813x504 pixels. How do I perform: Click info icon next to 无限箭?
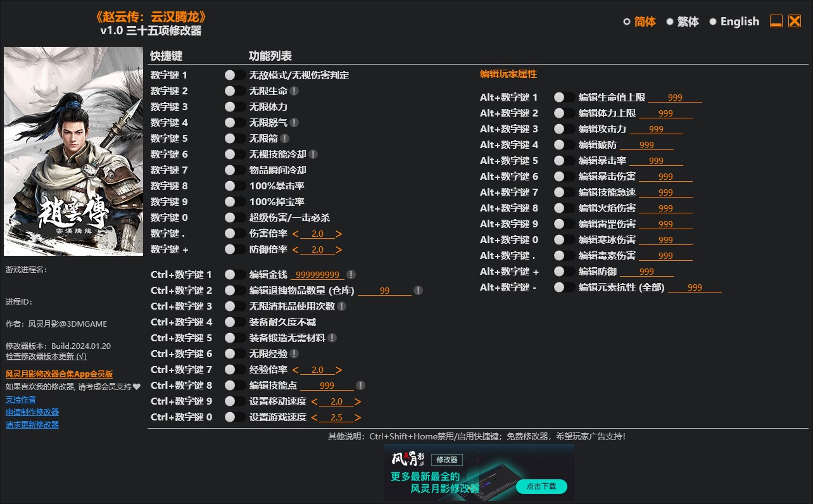(285, 139)
